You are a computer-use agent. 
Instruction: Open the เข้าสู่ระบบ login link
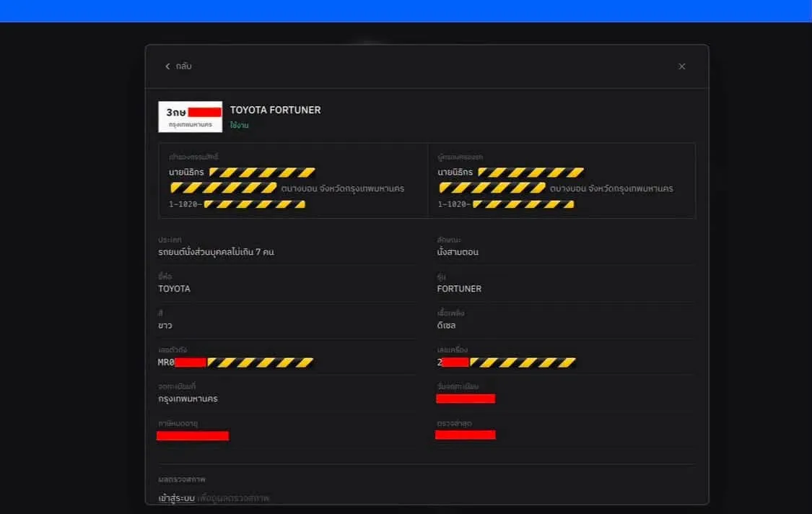tap(177, 498)
